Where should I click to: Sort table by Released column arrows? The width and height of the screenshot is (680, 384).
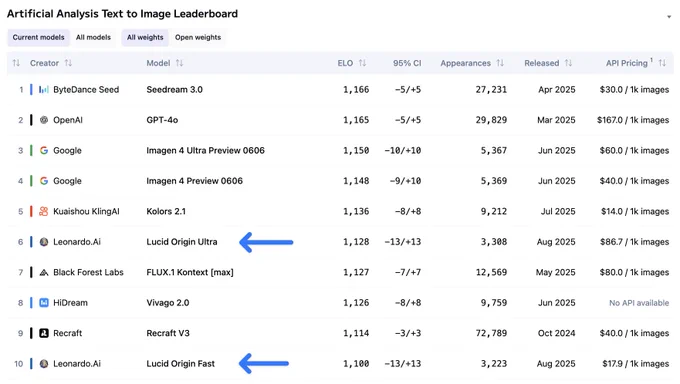pyautogui.click(x=568, y=63)
